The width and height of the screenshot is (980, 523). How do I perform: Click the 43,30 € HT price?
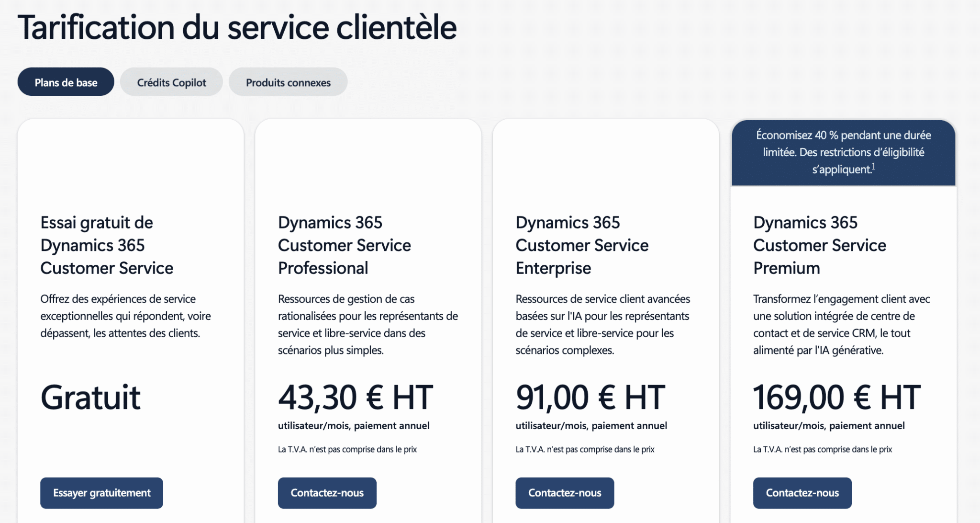(355, 397)
